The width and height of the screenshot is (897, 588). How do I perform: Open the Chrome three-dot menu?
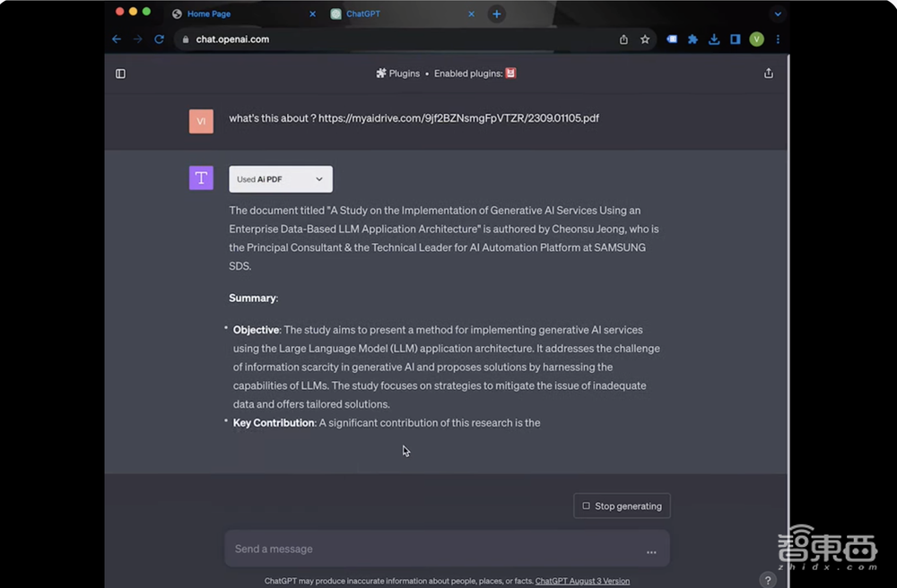778,39
